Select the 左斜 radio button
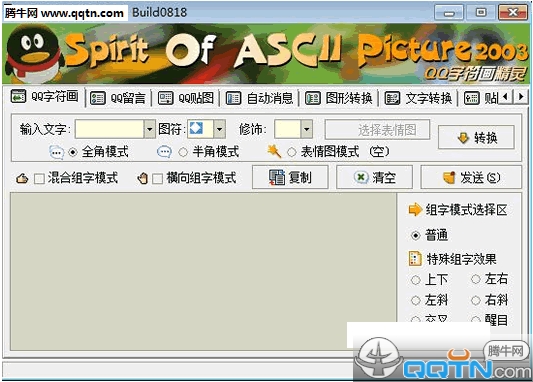The height and width of the screenshot is (382, 533). tap(415, 300)
